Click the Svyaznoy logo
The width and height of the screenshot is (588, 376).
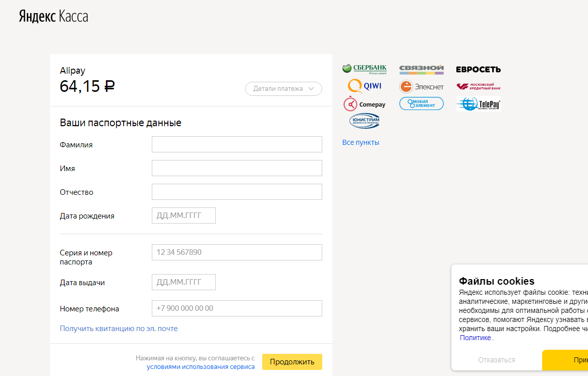coord(422,69)
